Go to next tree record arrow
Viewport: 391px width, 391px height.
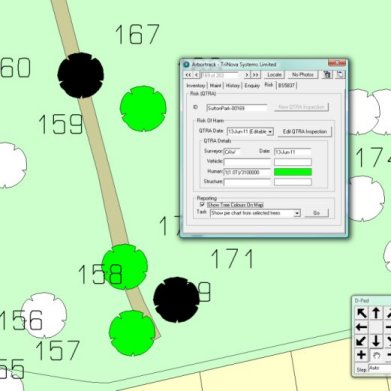(x=247, y=75)
